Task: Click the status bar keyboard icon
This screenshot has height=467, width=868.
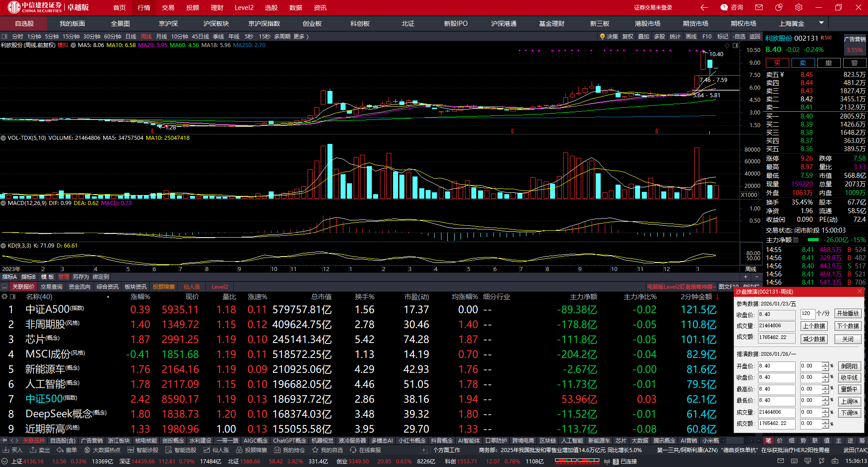Action: (x=794, y=461)
